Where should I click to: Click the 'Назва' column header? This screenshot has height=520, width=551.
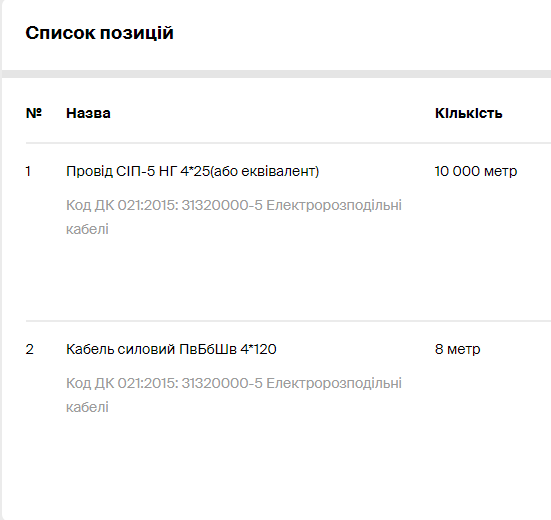(x=88, y=113)
